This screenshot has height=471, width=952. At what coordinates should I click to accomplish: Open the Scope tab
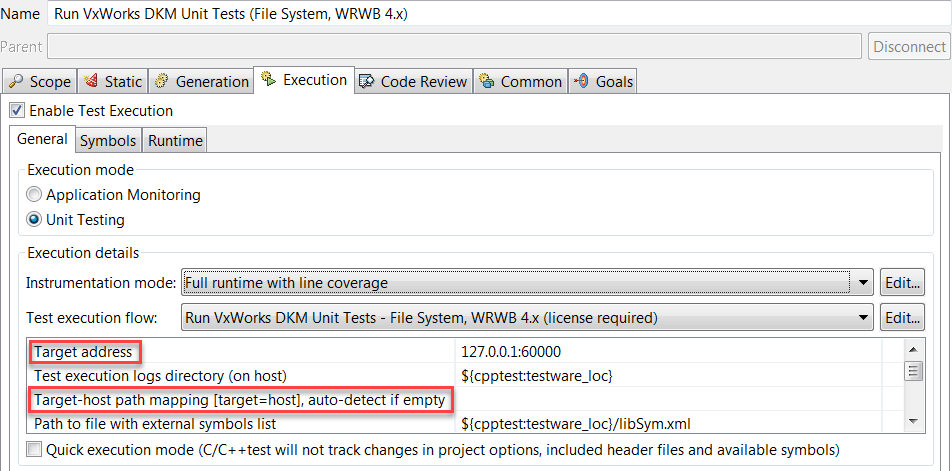[x=39, y=81]
